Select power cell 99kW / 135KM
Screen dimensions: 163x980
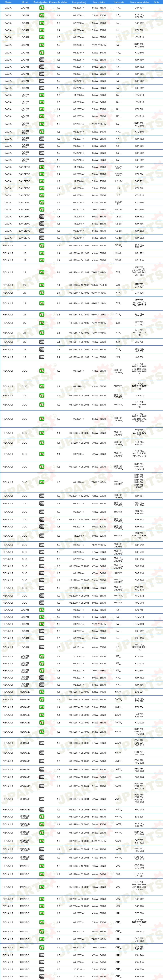pyautogui.click(x=99, y=293)
